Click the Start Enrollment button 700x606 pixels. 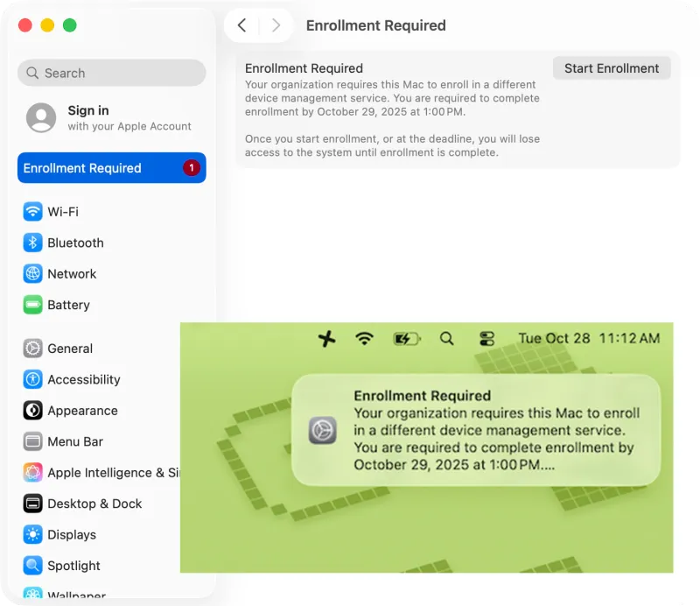(612, 68)
